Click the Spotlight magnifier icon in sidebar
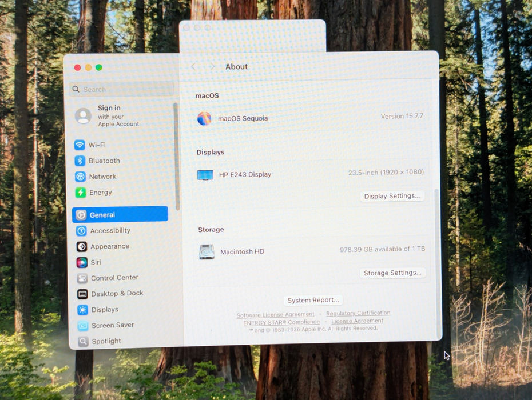 83,341
